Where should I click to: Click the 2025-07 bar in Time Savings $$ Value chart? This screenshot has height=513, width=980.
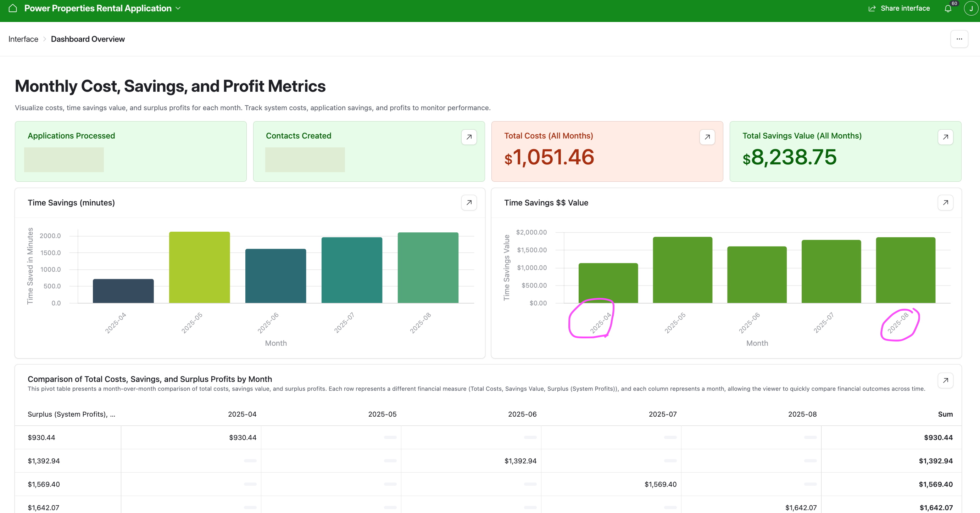pyautogui.click(x=831, y=271)
